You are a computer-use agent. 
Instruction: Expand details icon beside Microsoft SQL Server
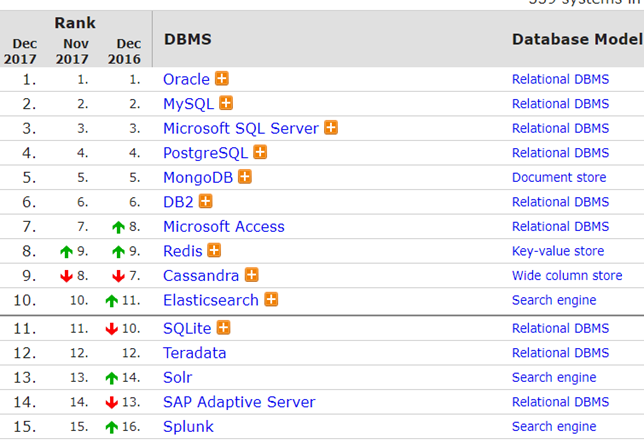tap(331, 127)
